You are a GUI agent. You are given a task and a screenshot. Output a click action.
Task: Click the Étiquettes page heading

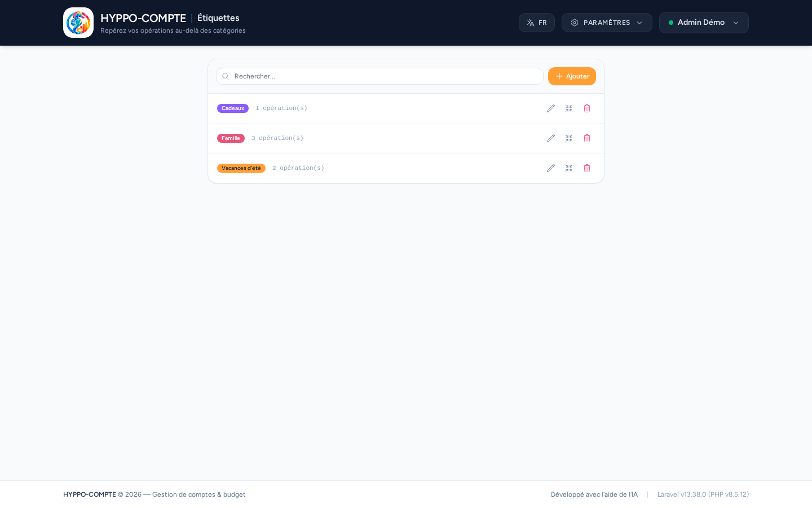[x=218, y=18]
